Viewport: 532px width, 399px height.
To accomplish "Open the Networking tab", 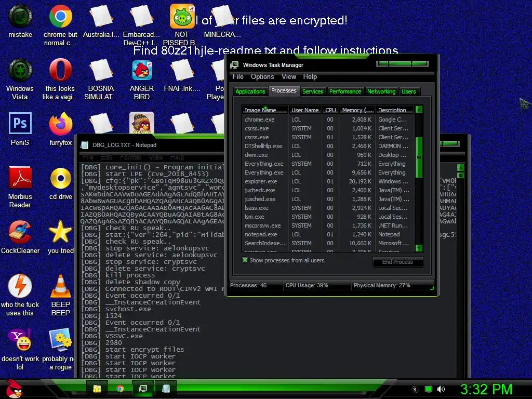I will (x=381, y=91).
